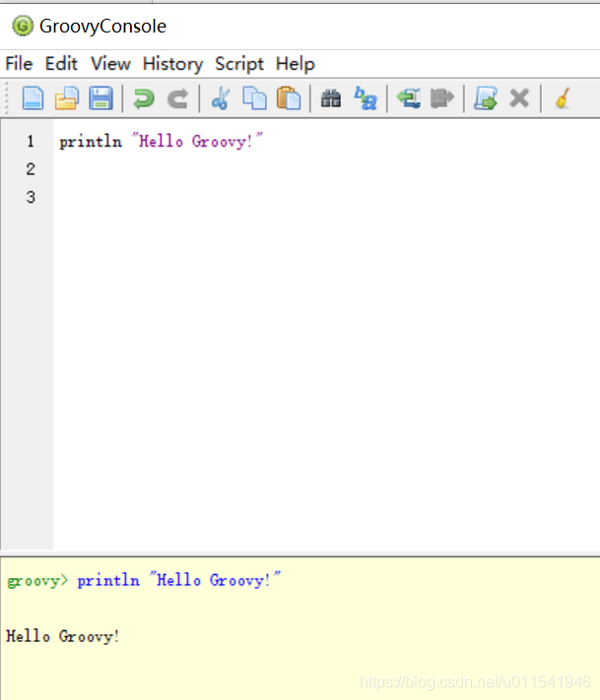The width and height of the screenshot is (600, 700).
Task: Click line number 3 in the gutter
Action: (x=31, y=197)
